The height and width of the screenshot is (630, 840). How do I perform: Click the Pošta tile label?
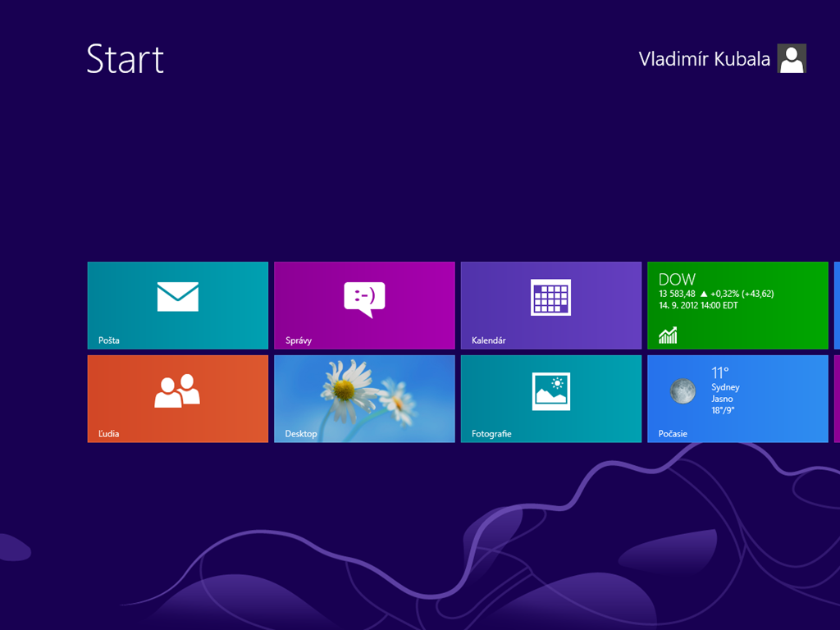coord(109,340)
